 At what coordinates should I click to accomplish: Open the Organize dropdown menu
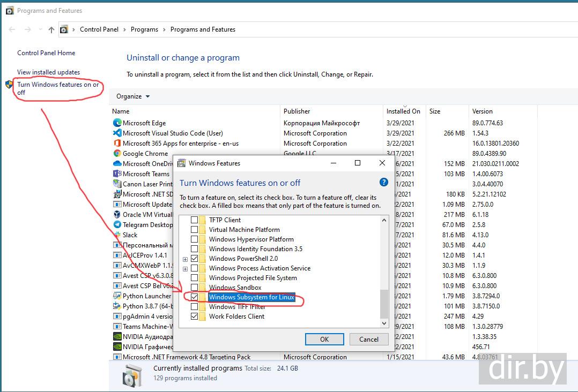pyautogui.click(x=133, y=96)
